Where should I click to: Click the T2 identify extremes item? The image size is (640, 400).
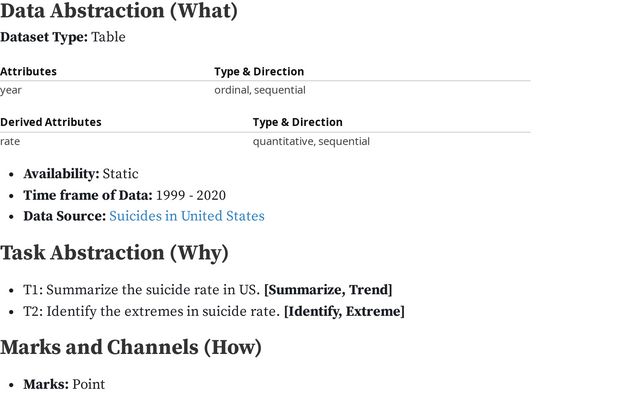150,311
